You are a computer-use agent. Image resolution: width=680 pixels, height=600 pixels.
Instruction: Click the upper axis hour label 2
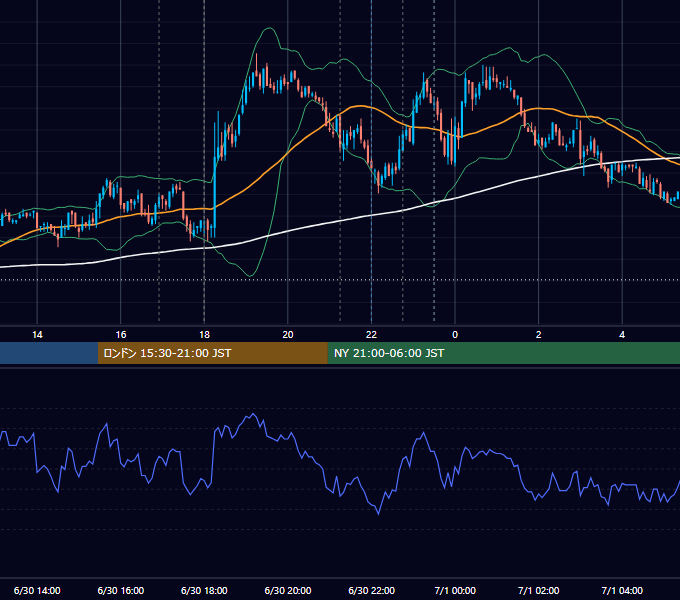538,335
